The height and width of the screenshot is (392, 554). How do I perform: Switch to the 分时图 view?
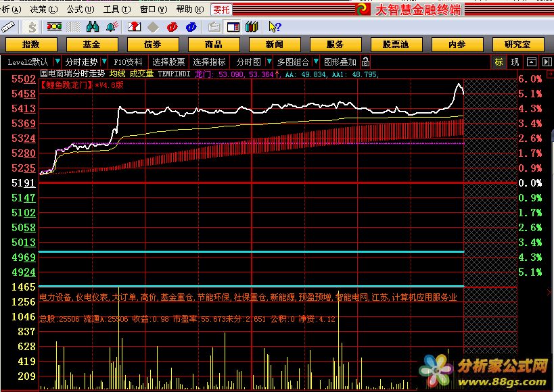point(249,62)
